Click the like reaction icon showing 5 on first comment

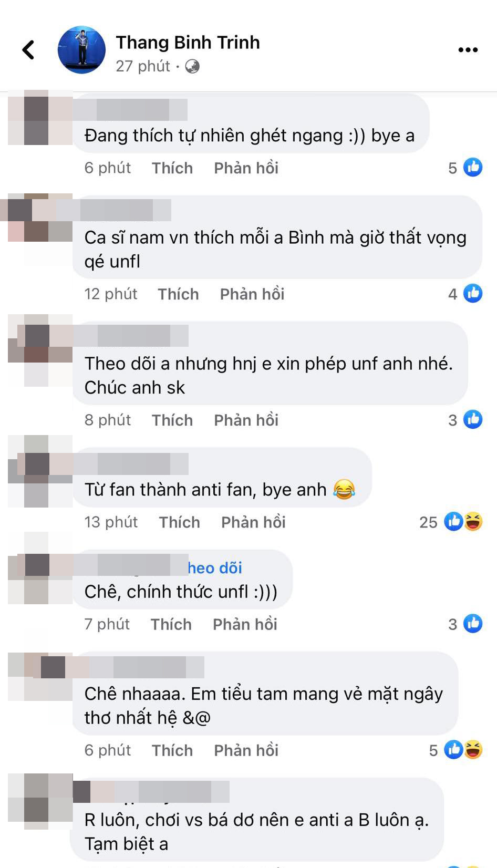(x=473, y=167)
